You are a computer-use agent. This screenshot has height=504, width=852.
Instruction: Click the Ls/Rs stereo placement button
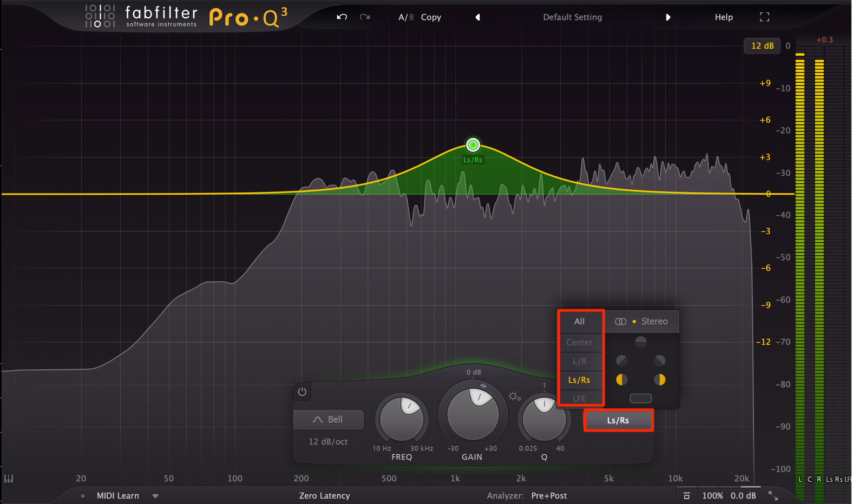[618, 420]
